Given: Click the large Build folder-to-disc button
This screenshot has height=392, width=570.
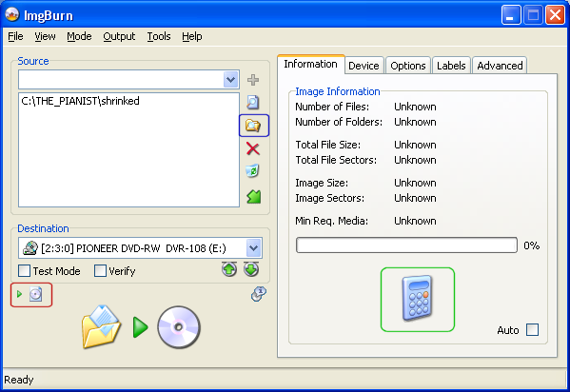Looking at the screenshot, I should click(141, 327).
